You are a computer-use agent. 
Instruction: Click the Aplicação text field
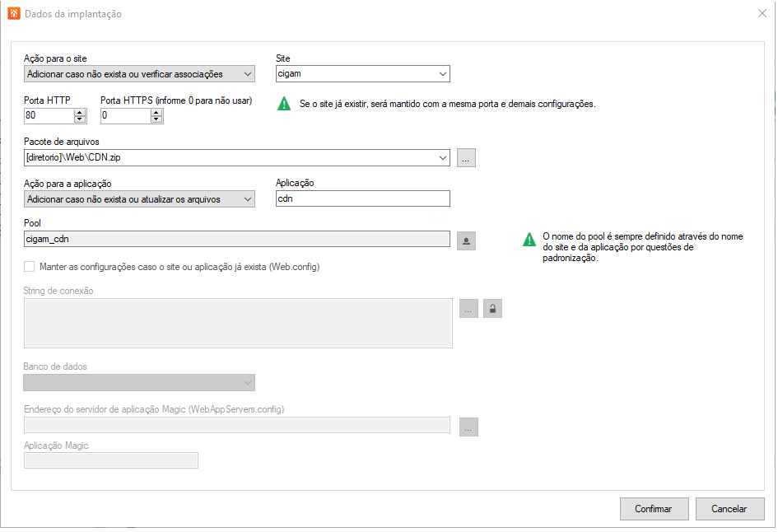[x=362, y=199]
